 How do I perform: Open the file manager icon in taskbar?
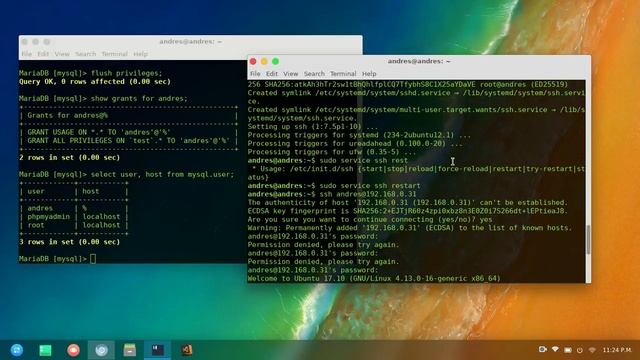click(x=130, y=350)
